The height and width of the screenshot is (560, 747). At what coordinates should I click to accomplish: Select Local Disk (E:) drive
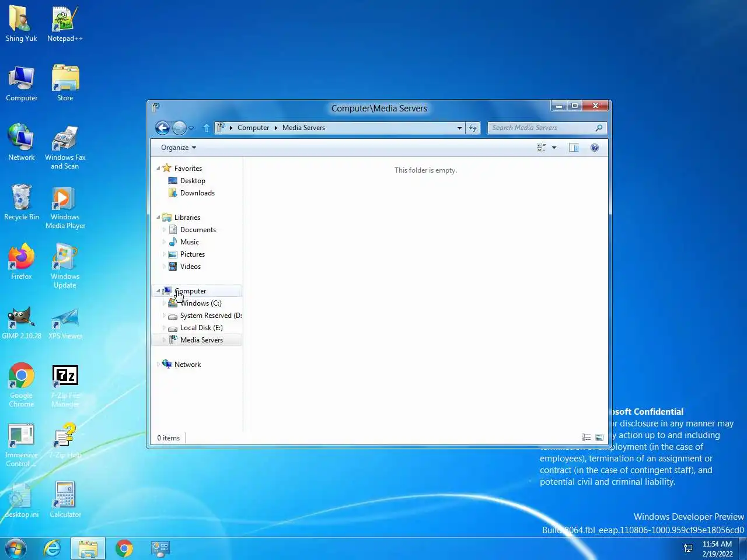[x=201, y=328]
